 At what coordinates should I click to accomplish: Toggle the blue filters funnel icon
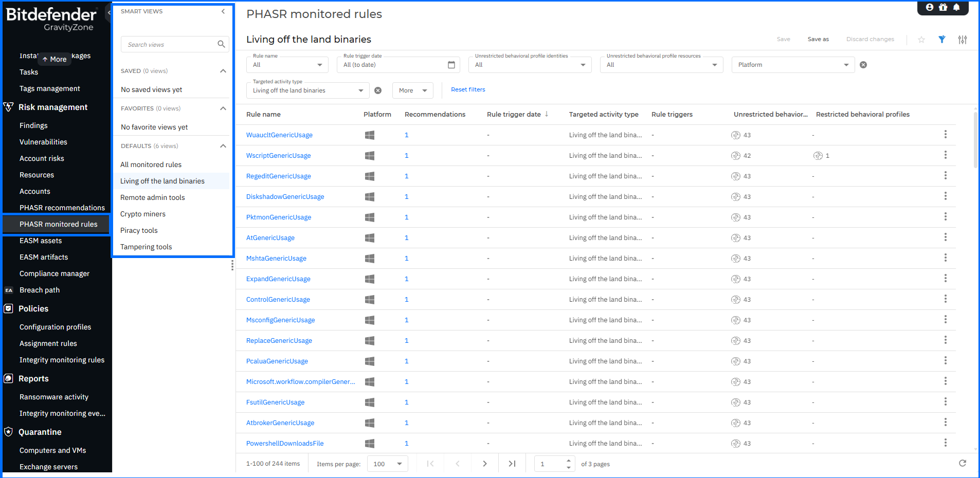pyautogui.click(x=941, y=40)
